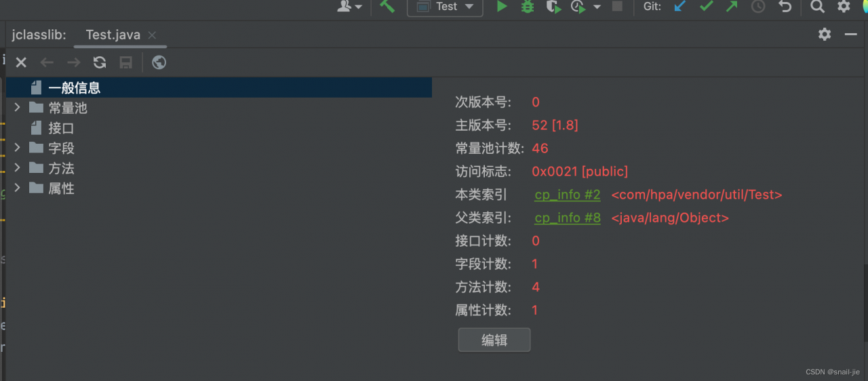Push commits with green Git arrow
The width and height of the screenshot is (868, 381).
click(x=732, y=6)
